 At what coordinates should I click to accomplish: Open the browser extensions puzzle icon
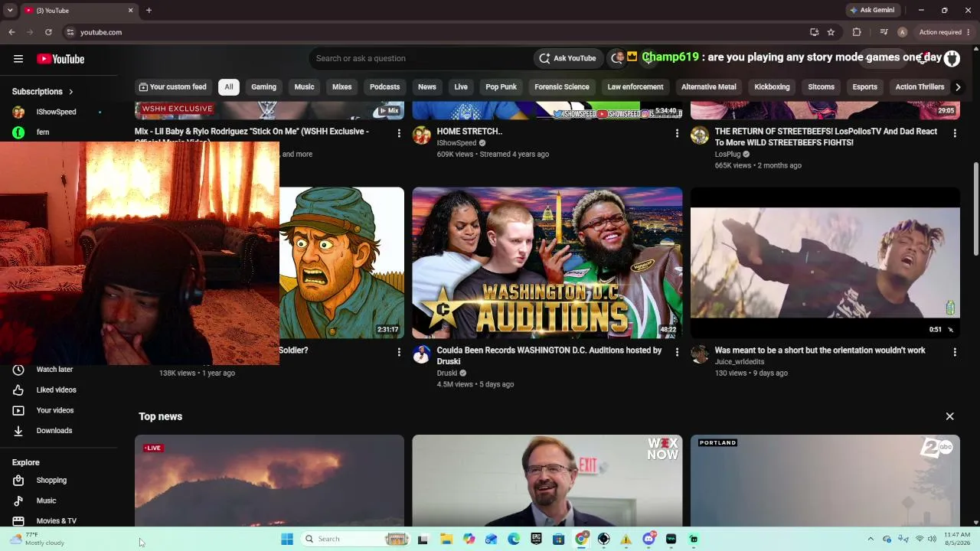[857, 32]
